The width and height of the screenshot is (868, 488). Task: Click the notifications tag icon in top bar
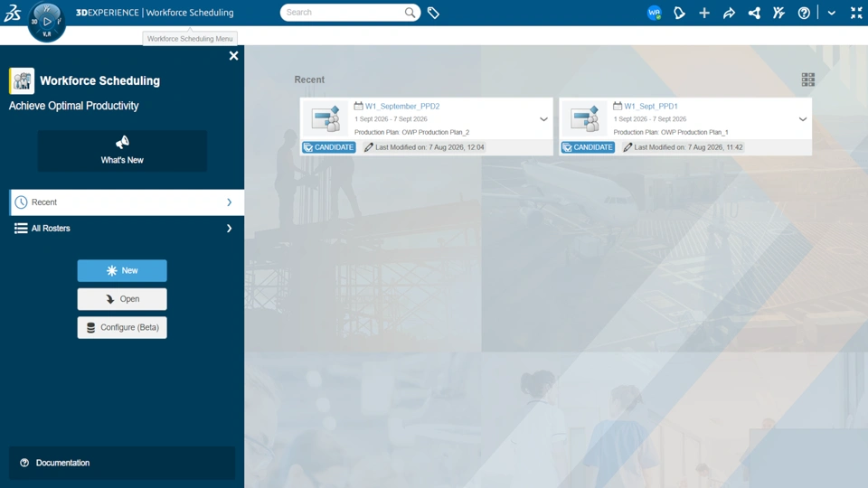coord(679,13)
